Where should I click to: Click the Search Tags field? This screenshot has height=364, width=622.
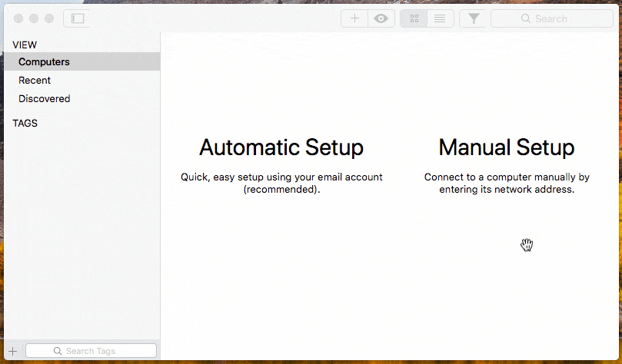91,351
